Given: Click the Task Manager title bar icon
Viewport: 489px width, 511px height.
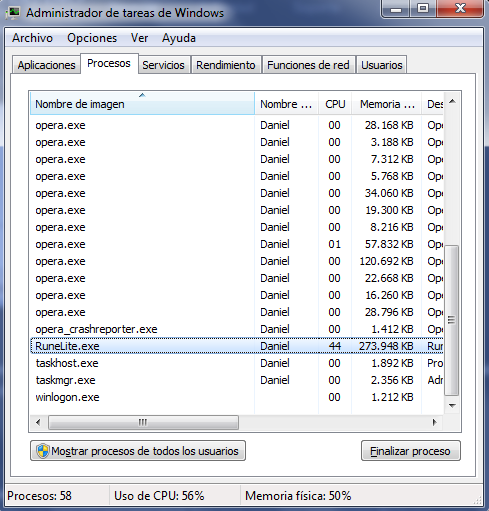Looking at the screenshot, I should pos(14,12).
